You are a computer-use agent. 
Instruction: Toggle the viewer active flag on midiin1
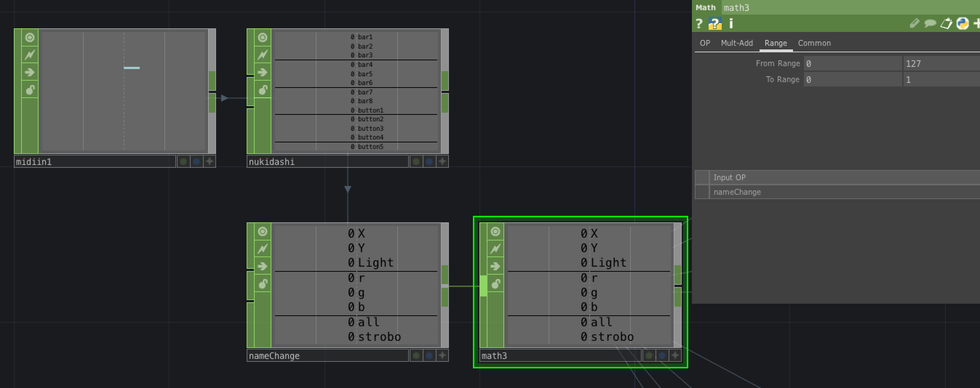[x=29, y=38]
